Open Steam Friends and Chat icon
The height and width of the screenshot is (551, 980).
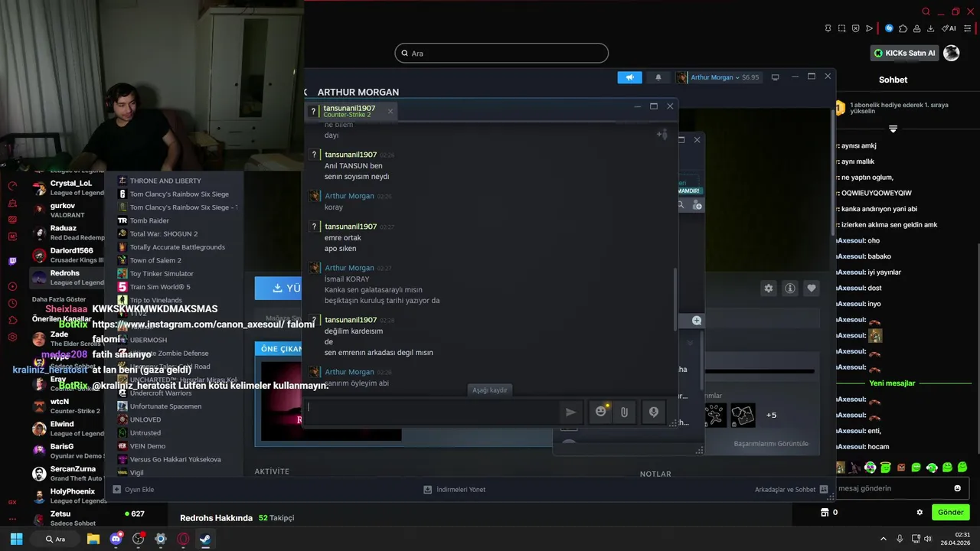click(x=824, y=489)
